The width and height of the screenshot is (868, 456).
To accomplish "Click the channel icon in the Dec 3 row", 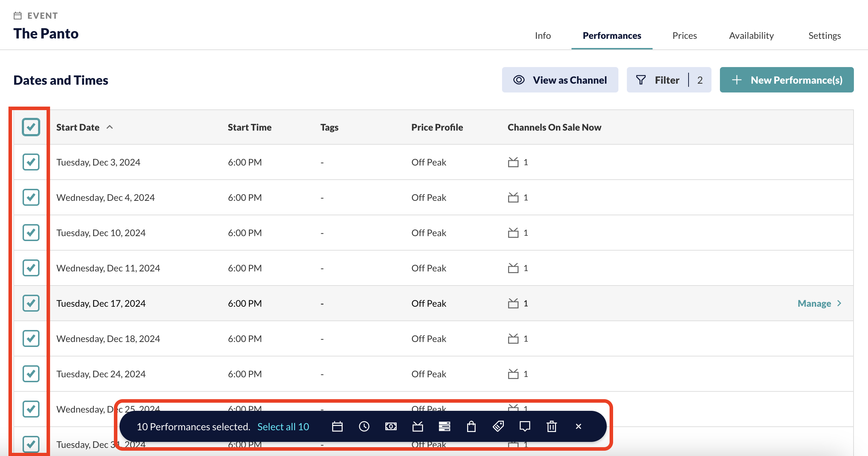I will [x=513, y=162].
